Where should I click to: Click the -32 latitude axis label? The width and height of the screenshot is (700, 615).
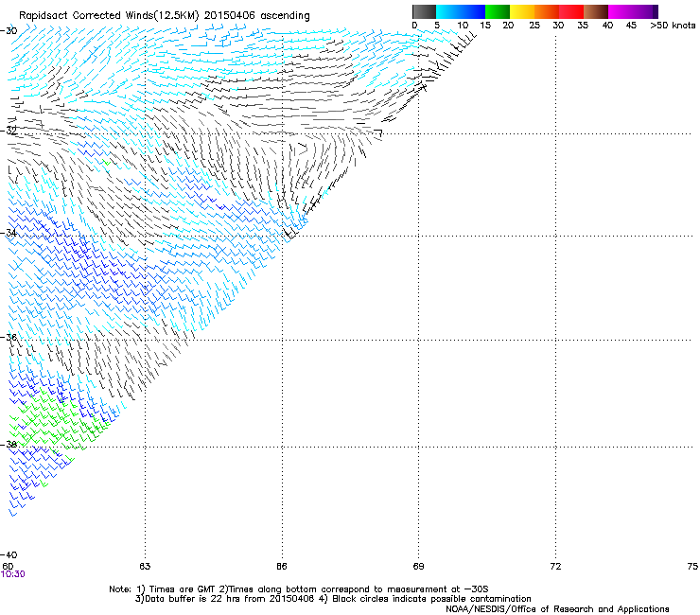(x=9, y=131)
